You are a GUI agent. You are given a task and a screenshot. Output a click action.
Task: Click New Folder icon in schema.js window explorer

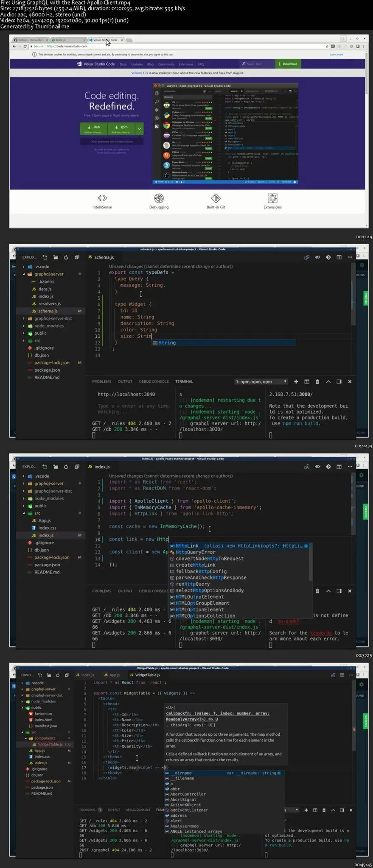[56, 257]
